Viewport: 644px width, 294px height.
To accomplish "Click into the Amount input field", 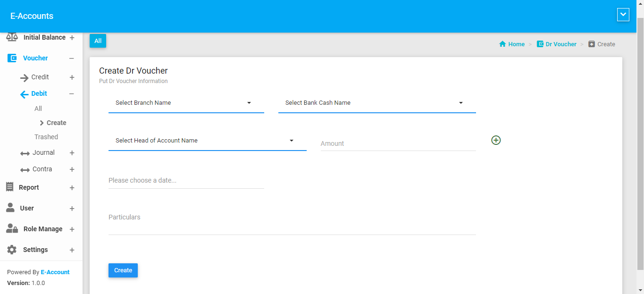I will click(398, 143).
